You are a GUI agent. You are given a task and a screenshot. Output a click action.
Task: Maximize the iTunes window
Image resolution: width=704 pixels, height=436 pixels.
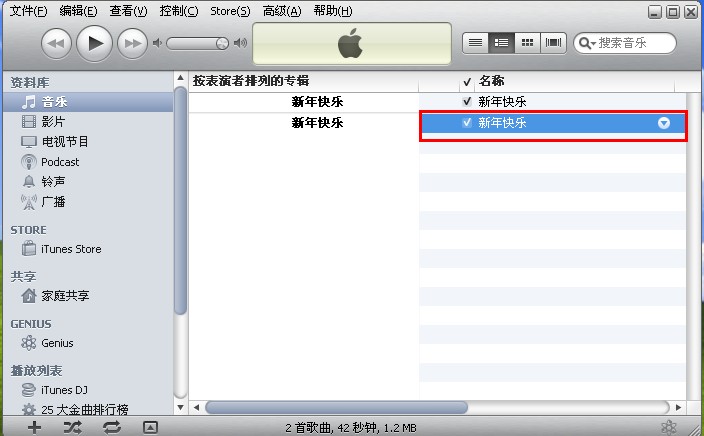[x=673, y=12]
